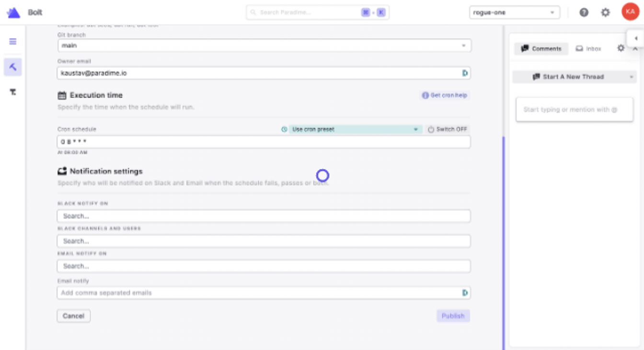Open the rogue-one workspace dropdown
Screen dimensions: 644x350
click(x=515, y=12)
